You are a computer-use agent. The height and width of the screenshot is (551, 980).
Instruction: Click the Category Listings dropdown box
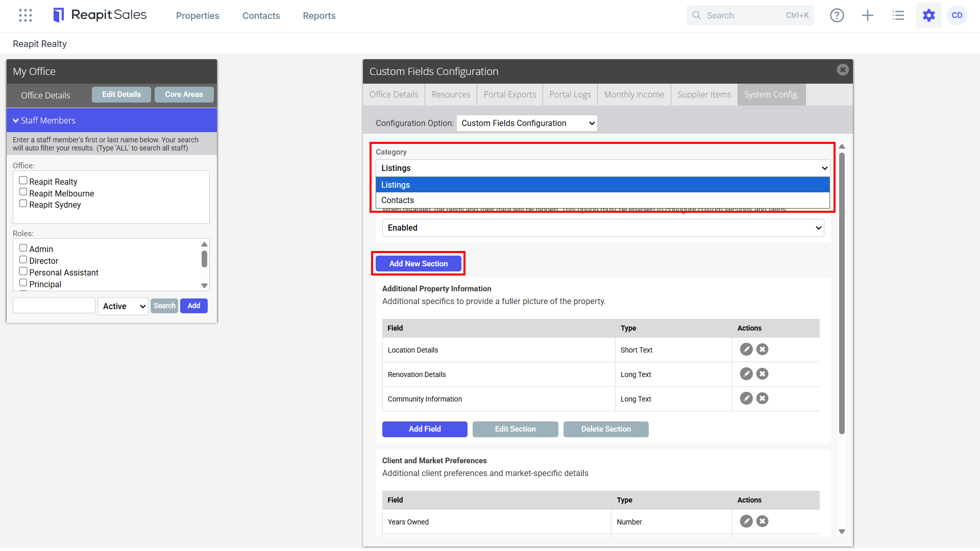[x=603, y=168]
